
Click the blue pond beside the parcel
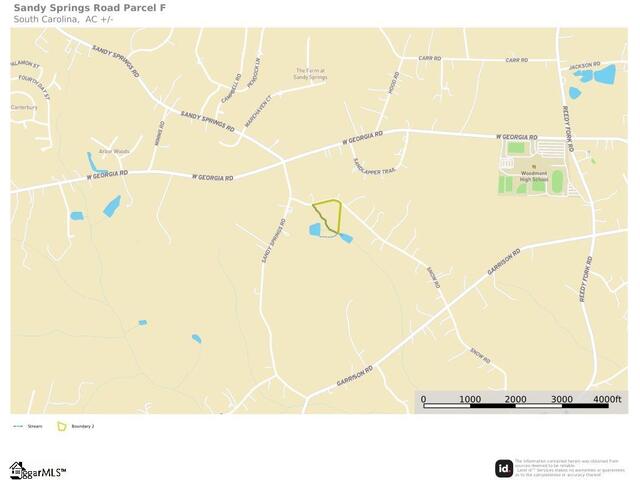(315, 229)
